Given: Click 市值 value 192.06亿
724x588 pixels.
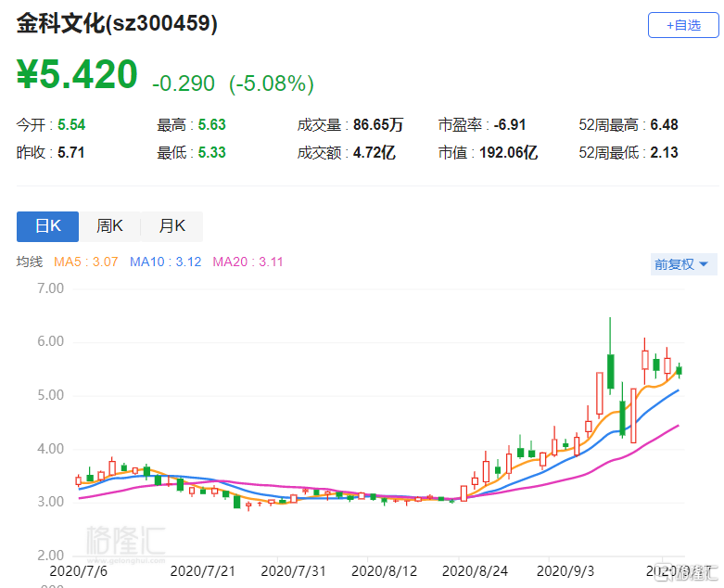Looking at the screenshot, I should (508, 152).
